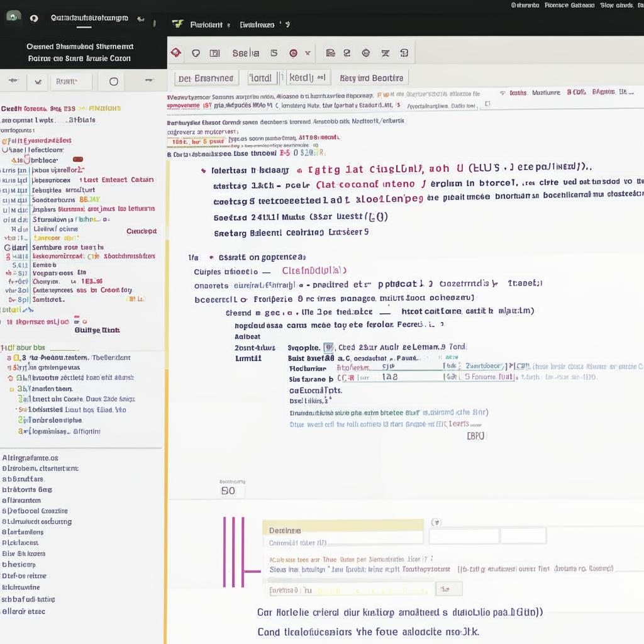Click the crossed hourglass-like icon in the toolbar
644x644 pixels.
coord(386,53)
